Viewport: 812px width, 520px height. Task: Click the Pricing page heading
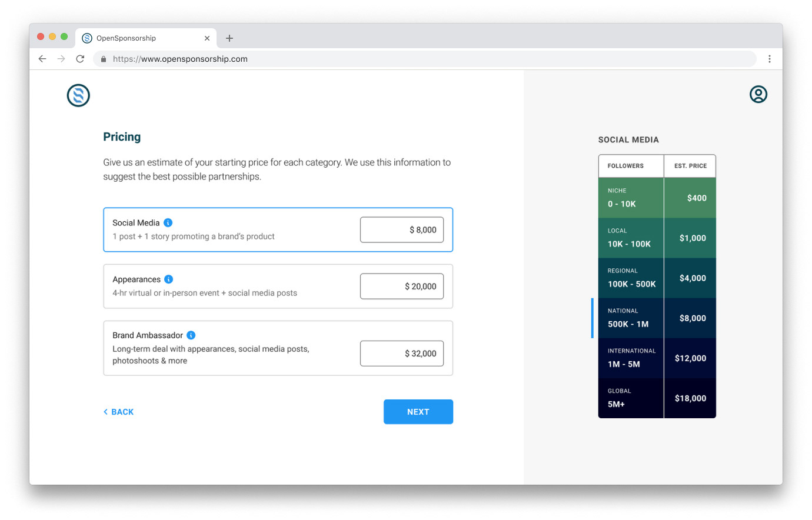coord(122,137)
